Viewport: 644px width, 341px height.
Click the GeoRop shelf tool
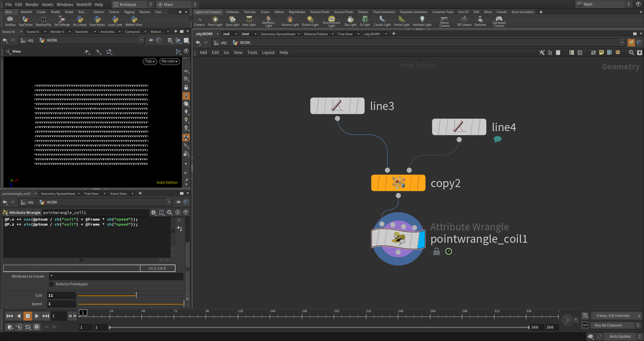(x=10, y=21)
